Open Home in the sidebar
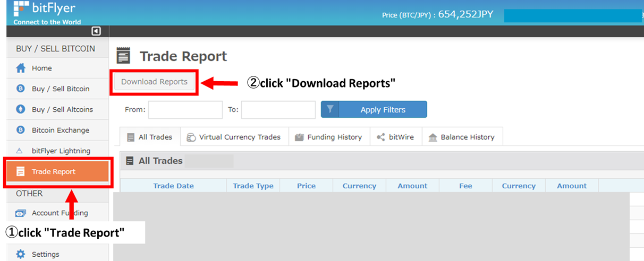 coord(57,68)
